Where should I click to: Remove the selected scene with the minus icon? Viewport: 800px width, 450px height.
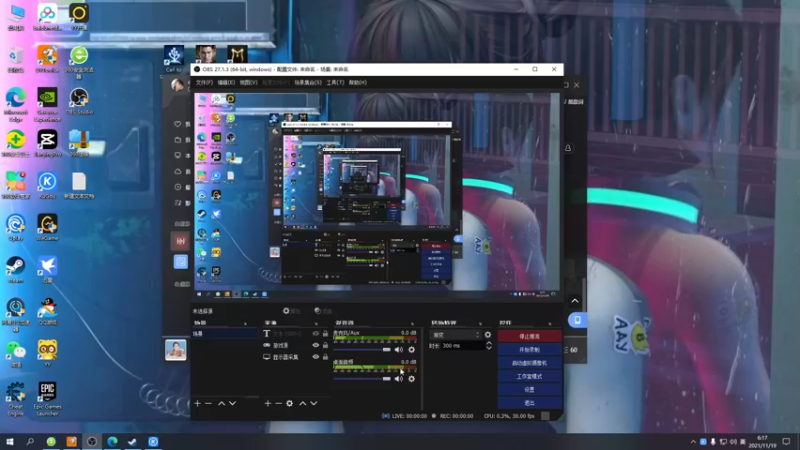click(208, 404)
